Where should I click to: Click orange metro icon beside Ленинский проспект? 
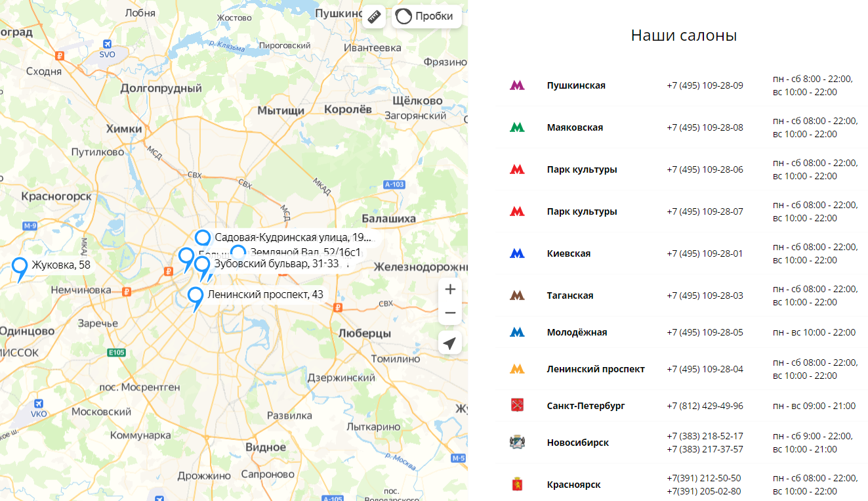(x=517, y=369)
